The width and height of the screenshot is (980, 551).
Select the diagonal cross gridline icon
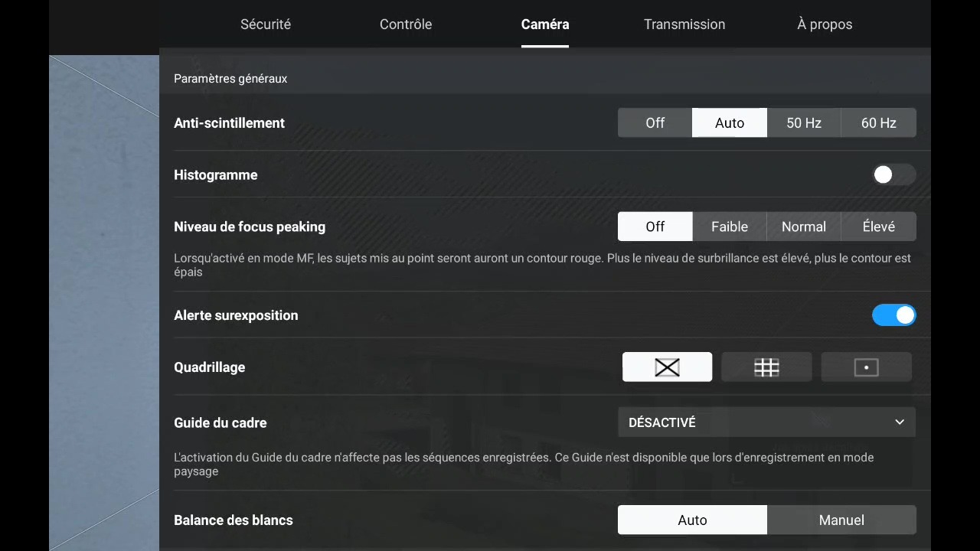(x=667, y=367)
